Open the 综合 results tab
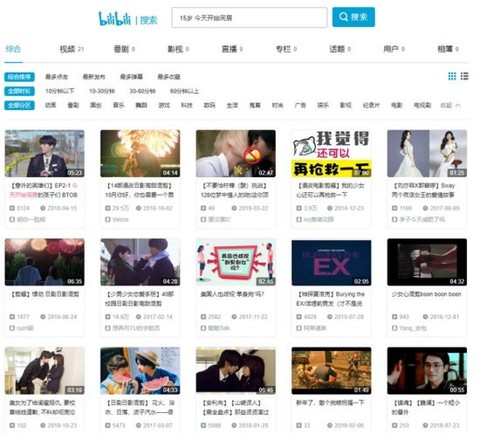480x434 pixels. 13,49
